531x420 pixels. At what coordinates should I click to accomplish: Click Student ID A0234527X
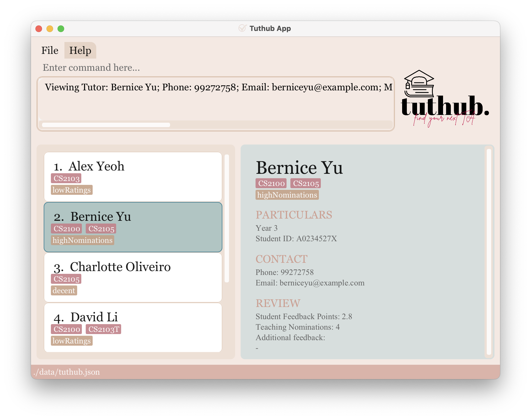296,239
